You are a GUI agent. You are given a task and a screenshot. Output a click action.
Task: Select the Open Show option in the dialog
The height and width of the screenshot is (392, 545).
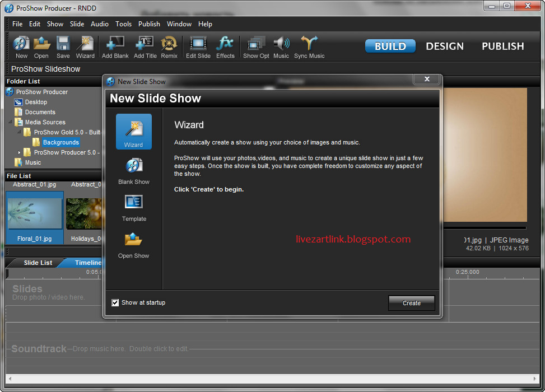(134, 245)
